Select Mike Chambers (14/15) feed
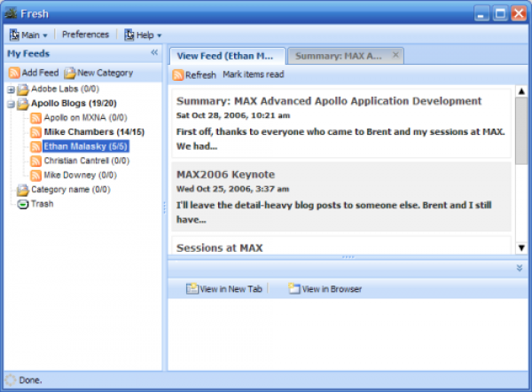The width and height of the screenshot is (532, 392). [94, 131]
